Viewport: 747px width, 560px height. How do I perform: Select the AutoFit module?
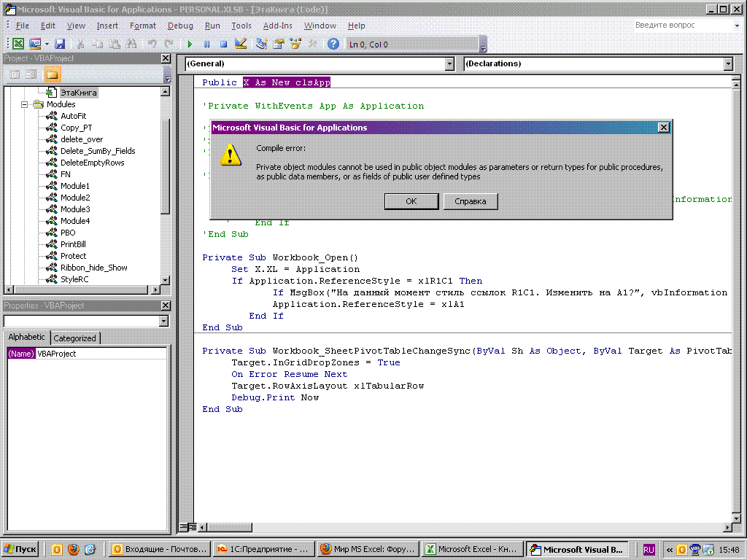(74, 116)
